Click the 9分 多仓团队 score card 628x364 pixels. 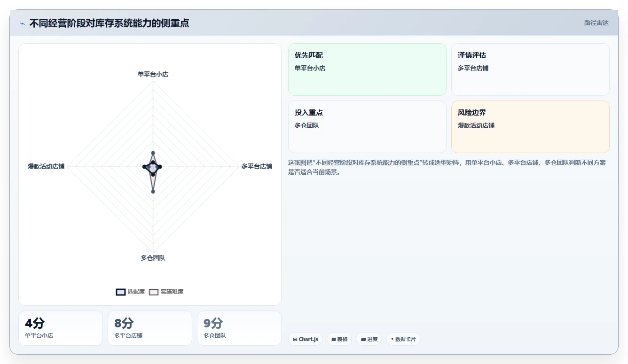[x=239, y=328]
